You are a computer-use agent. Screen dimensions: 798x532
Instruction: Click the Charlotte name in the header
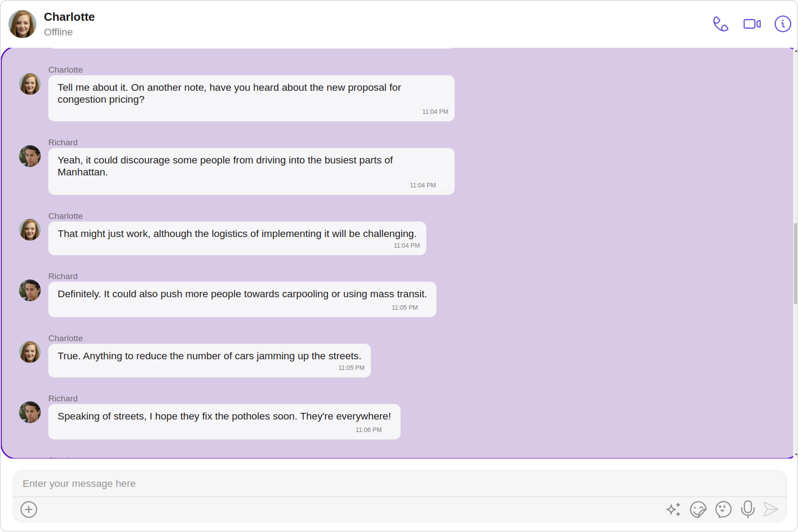[x=69, y=17]
